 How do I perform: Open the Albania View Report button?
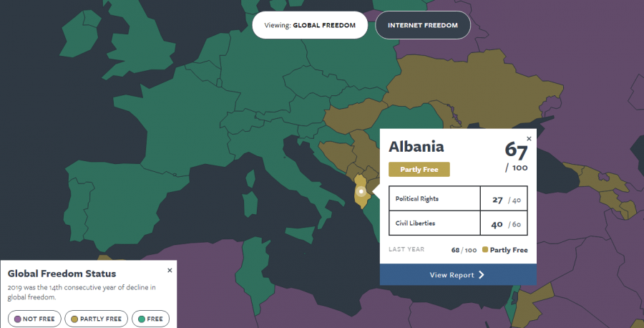[457, 274]
